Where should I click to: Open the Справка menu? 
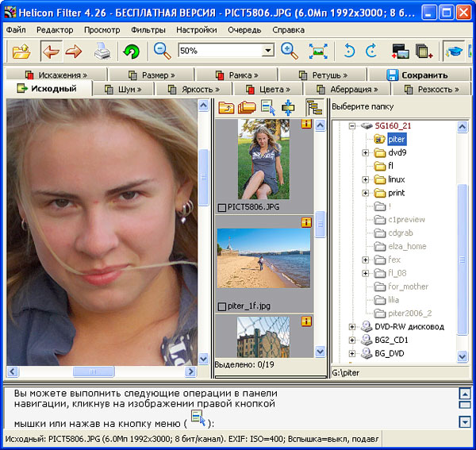(289, 29)
